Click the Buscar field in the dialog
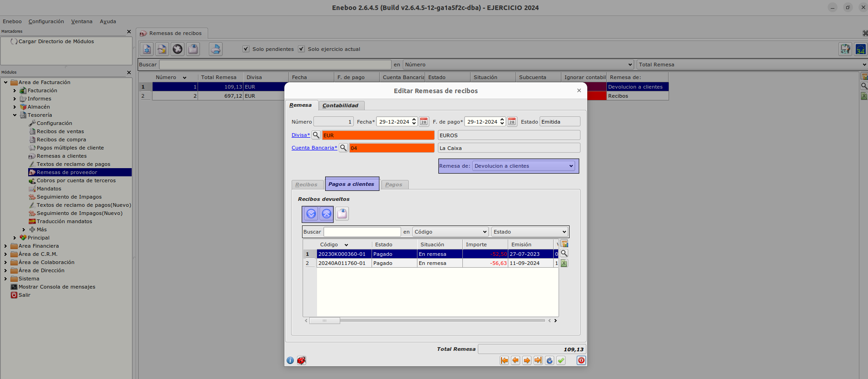The width and height of the screenshot is (868, 379). 362,232
